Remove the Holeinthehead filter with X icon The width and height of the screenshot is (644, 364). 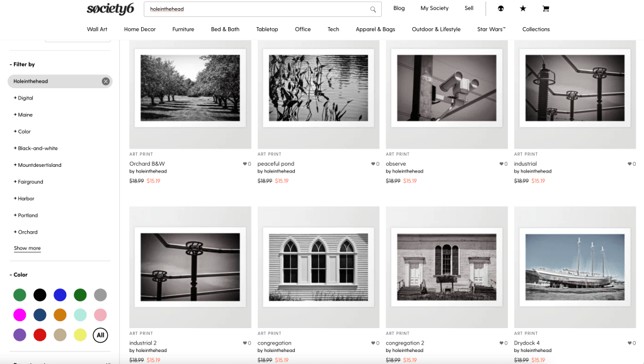(x=106, y=81)
